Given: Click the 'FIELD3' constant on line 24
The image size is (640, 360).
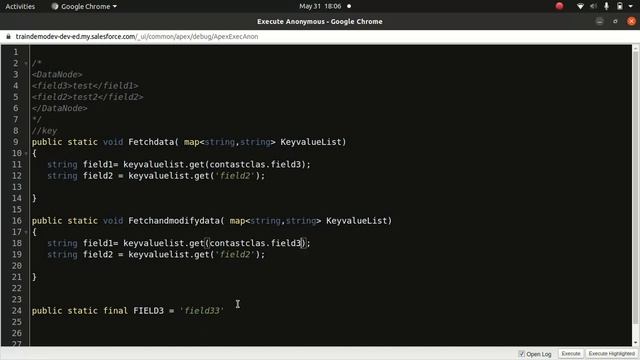Looking at the screenshot, I should 149,311.
